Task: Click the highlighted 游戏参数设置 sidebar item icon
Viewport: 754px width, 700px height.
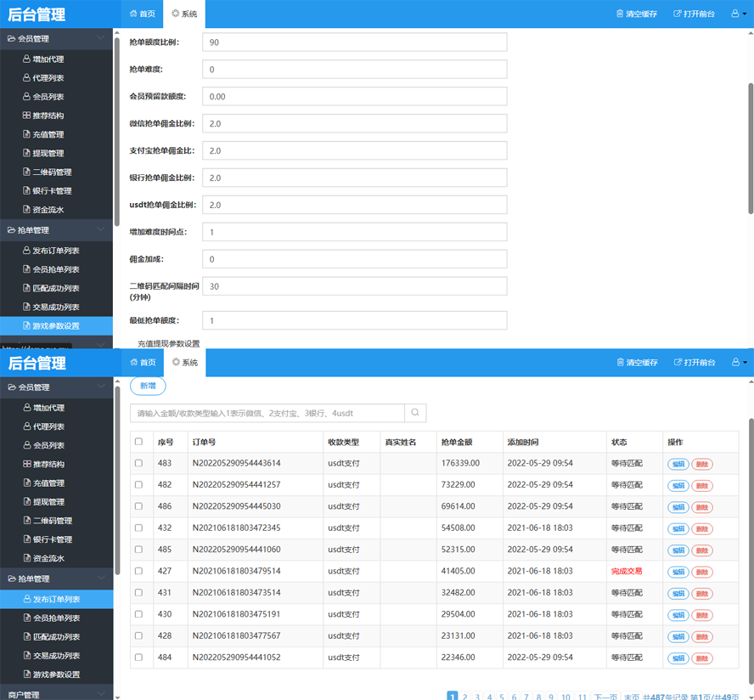Action: click(x=26, y=326)
